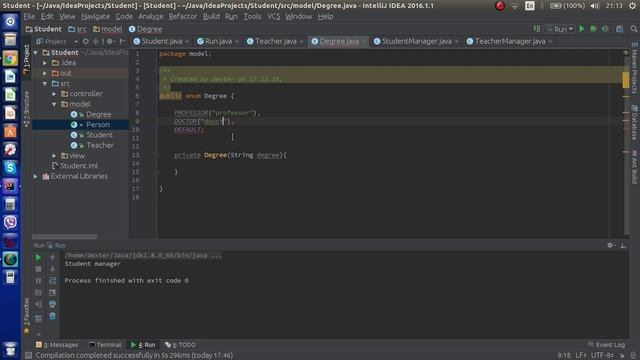Toggle scroll to end in Run console
Viewport: 640px width, 360px height.
coord(52,293)
